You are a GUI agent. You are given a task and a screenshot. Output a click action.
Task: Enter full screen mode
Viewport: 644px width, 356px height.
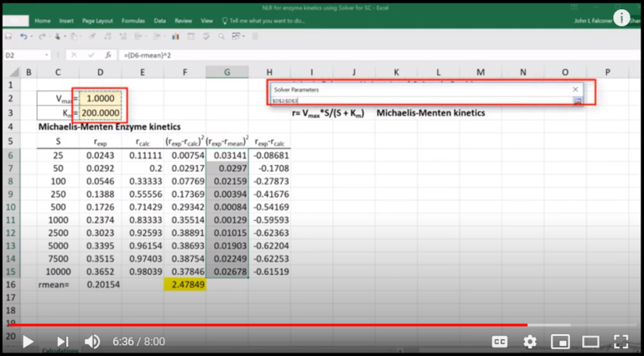621,341
